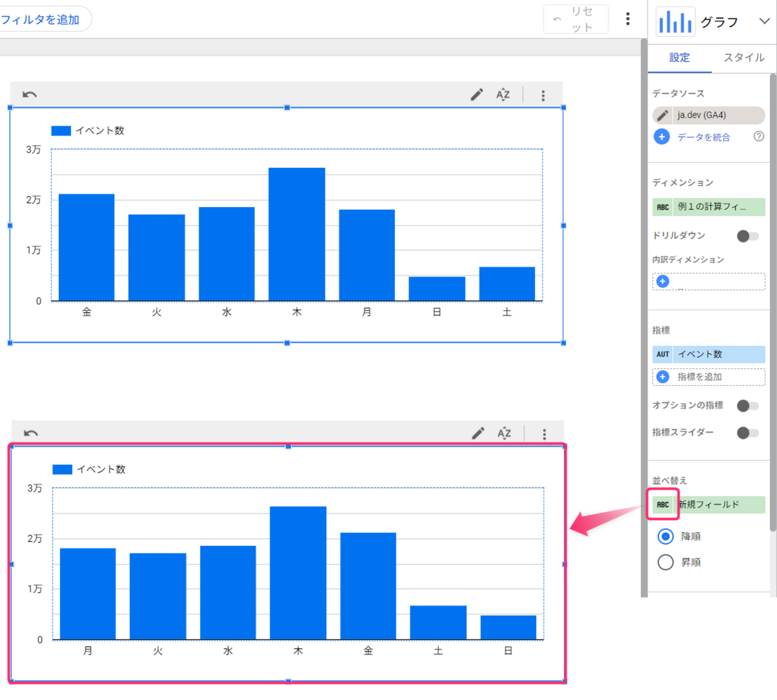Expand the グラフ chart type dropdown
Image resolution: width=777 pixels, height=700 pixels.
point(764,22)
